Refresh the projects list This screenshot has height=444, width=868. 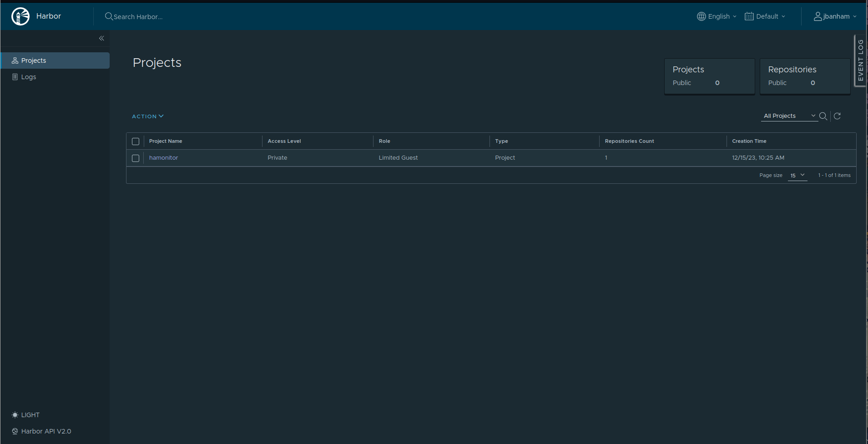tap(837, 116)
